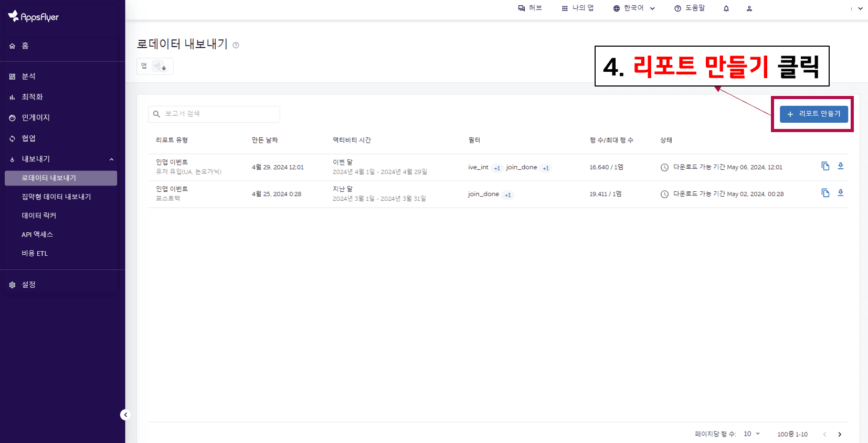
Task: Open 허브 in the top bar
Action: pyautogui.click(x=530, y=8)
